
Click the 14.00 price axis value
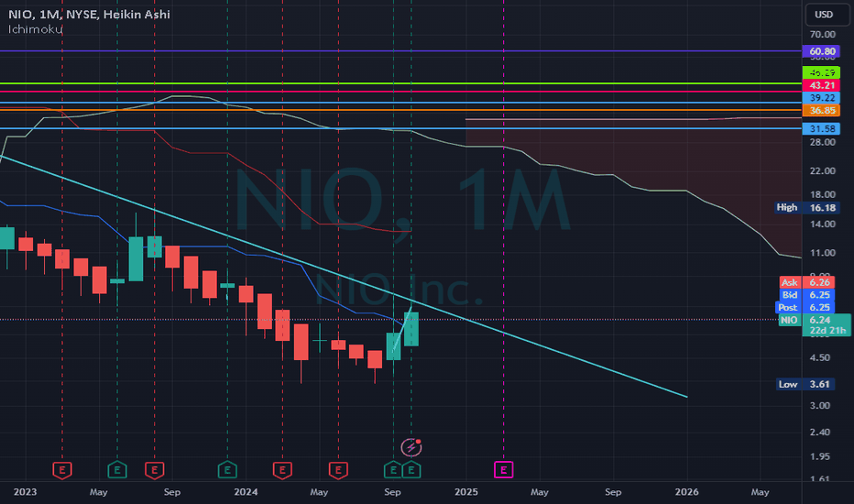[x=822, y=224]
